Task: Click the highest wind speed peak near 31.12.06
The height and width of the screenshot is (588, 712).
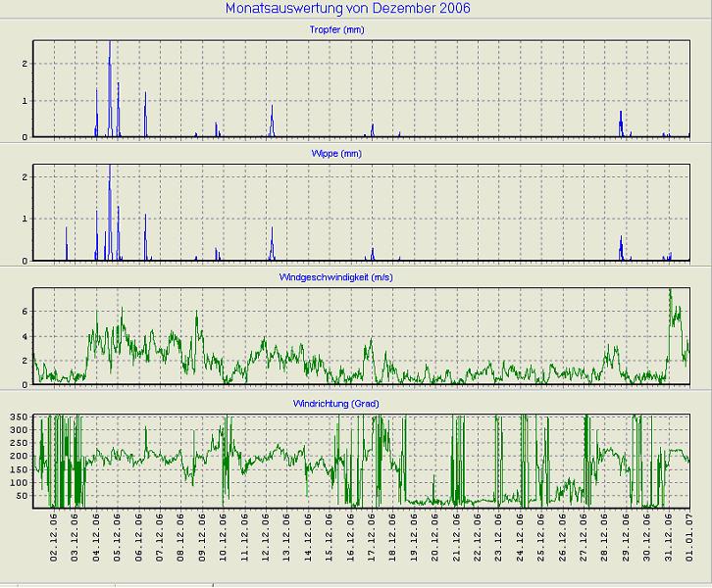Action: click(x=671, y=292)
